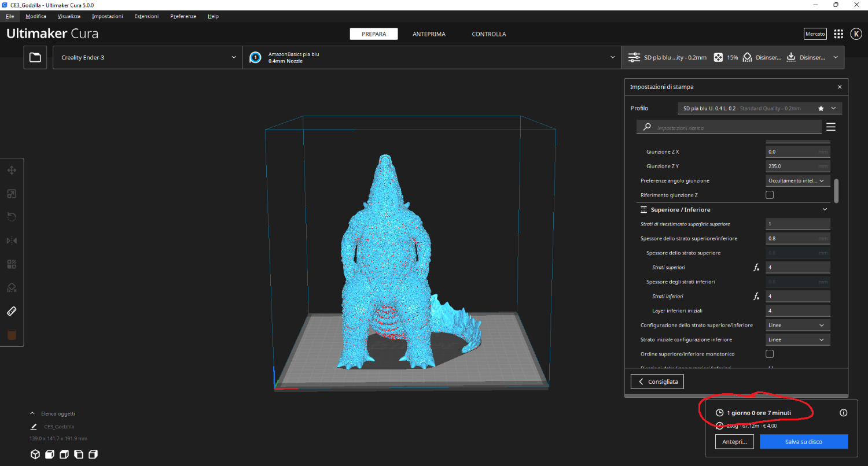Click Layer inferiori iniziali value field
Viewport: 868px width, 466px height.
[x=798, y=310]
